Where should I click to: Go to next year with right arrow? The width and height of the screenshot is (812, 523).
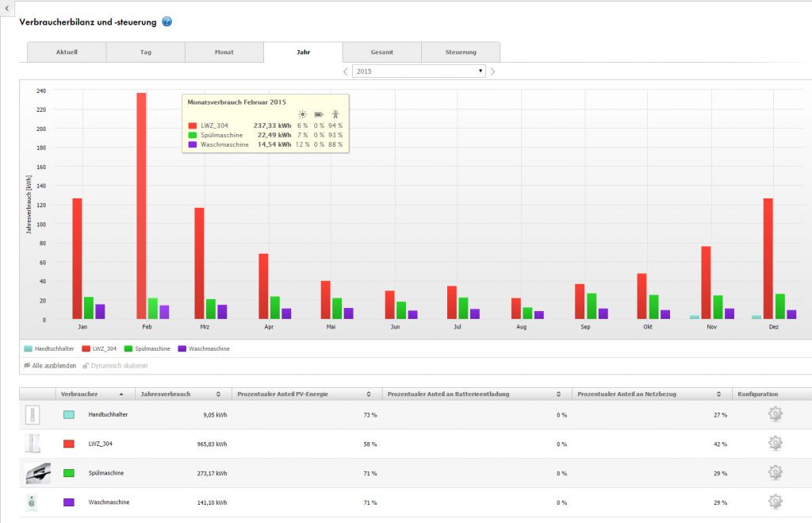492,71
